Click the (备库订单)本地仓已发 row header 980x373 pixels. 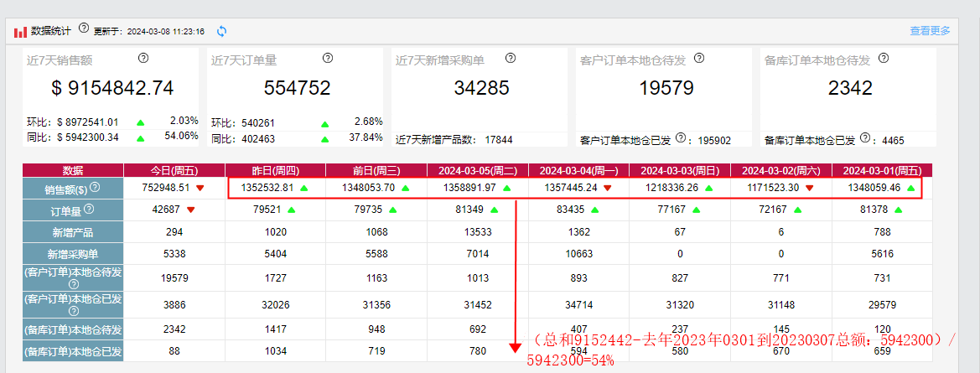[x=72, y=351]
